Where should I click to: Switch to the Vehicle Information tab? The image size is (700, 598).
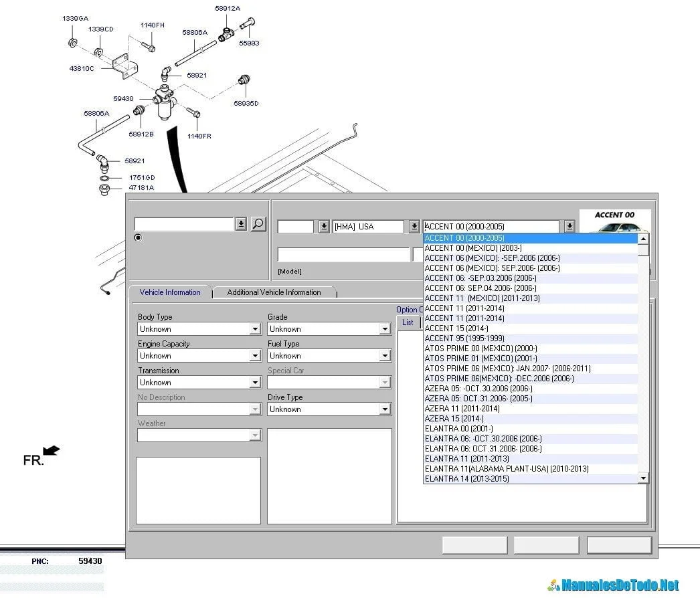point(170,292)
